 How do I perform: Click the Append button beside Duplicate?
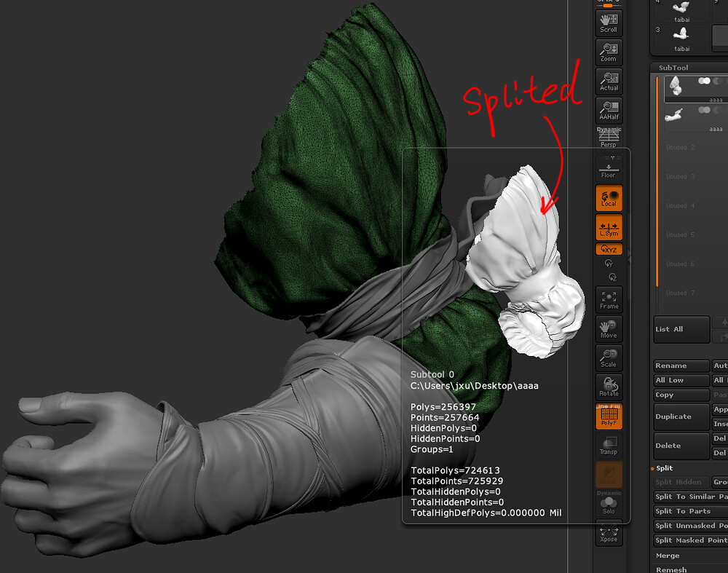[x=720, y=410]
